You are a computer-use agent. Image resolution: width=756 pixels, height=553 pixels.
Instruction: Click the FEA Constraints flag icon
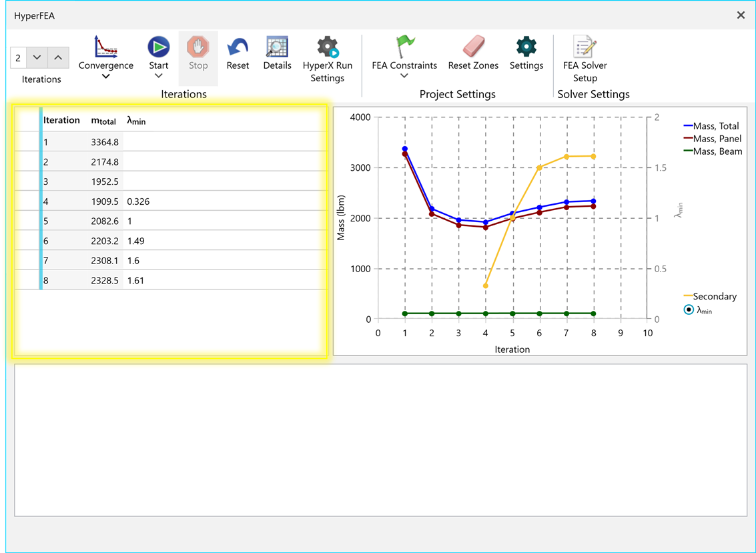[404, 47]
